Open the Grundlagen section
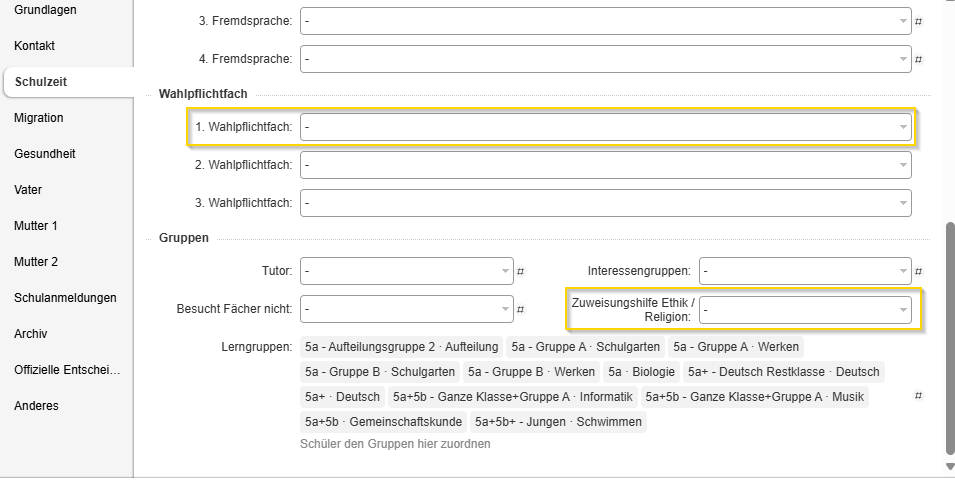955x484 pixels. point(46,10)
